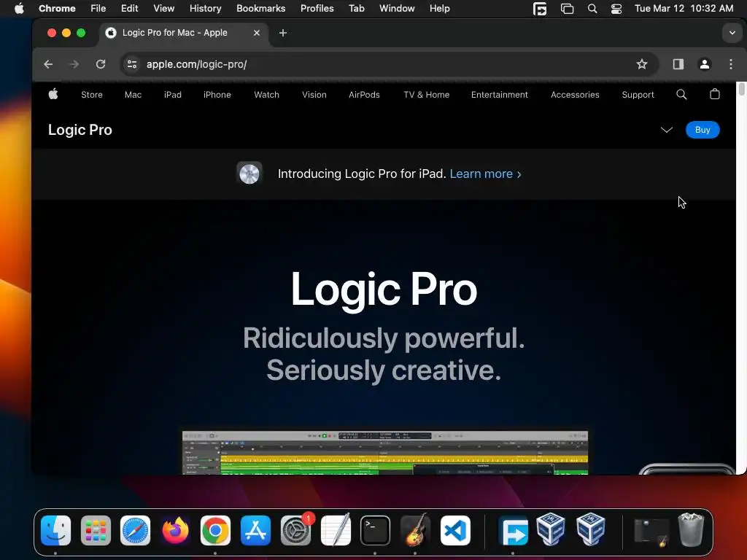
Task: Open the blue arrow remote app in Dock
Action: pyautogui.click(x=513, y=530)
